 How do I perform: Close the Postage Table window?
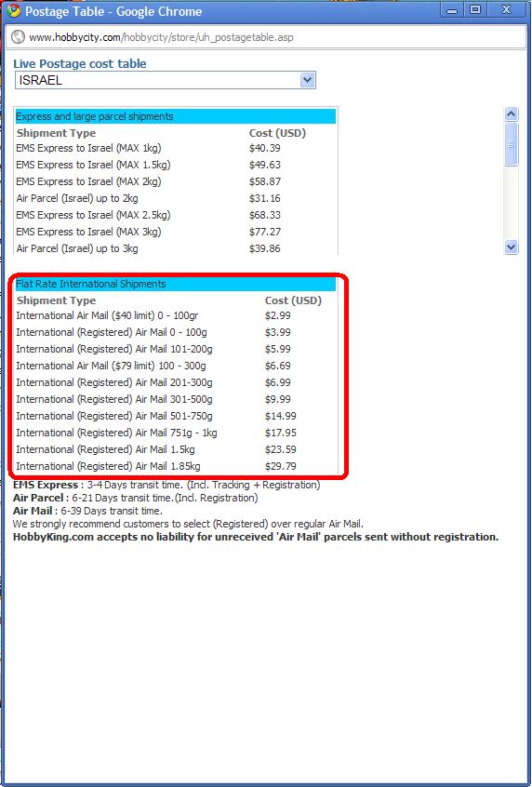pyautogui.click(x=506, y=10)
